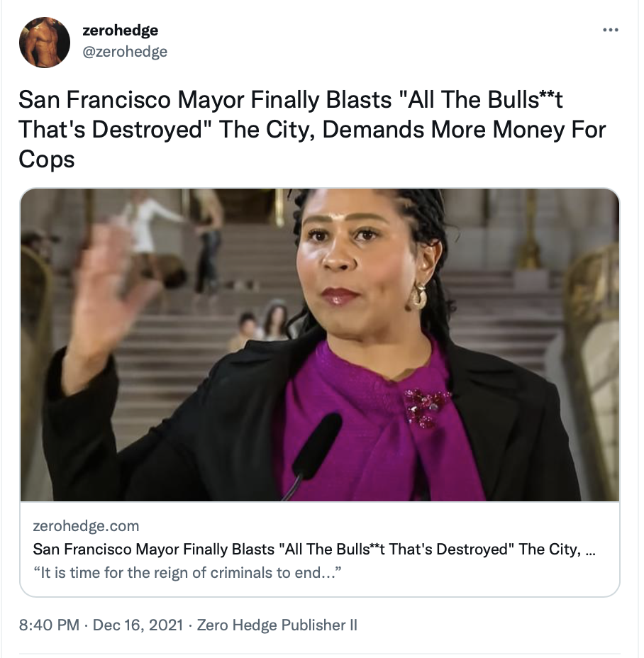
Task: Click the sparkly brooch on the scarf
Action: [x=426, y=406]
